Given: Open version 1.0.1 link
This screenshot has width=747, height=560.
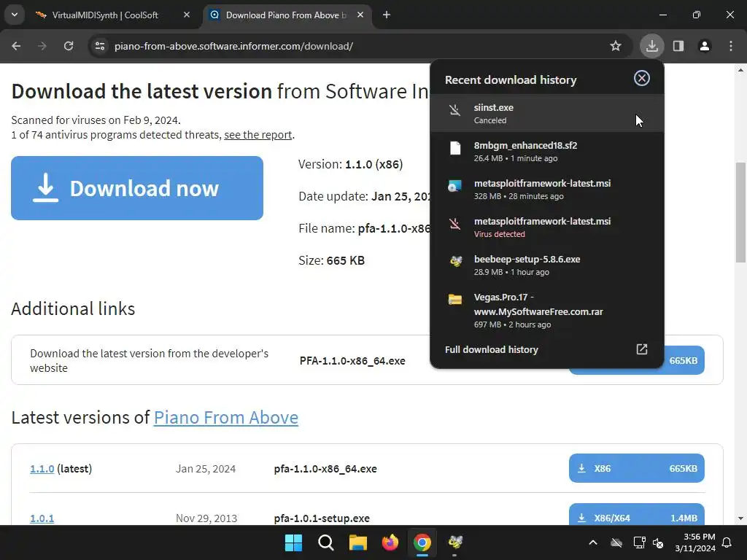Looking at the screenshot, I should pyautogui.click(x=42, y=518).
